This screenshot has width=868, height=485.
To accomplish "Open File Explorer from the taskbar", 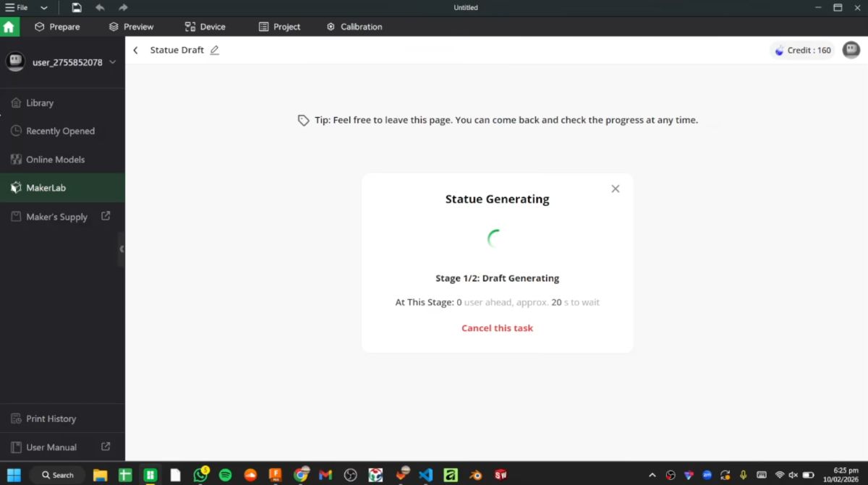I will 101,475.
